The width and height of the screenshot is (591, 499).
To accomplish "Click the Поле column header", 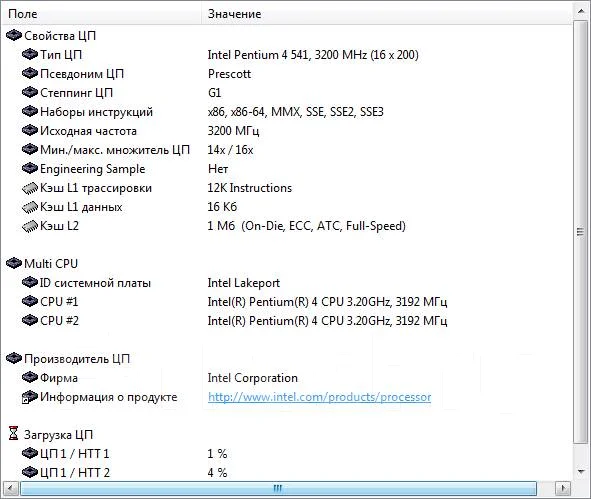I will pos(102,14).
